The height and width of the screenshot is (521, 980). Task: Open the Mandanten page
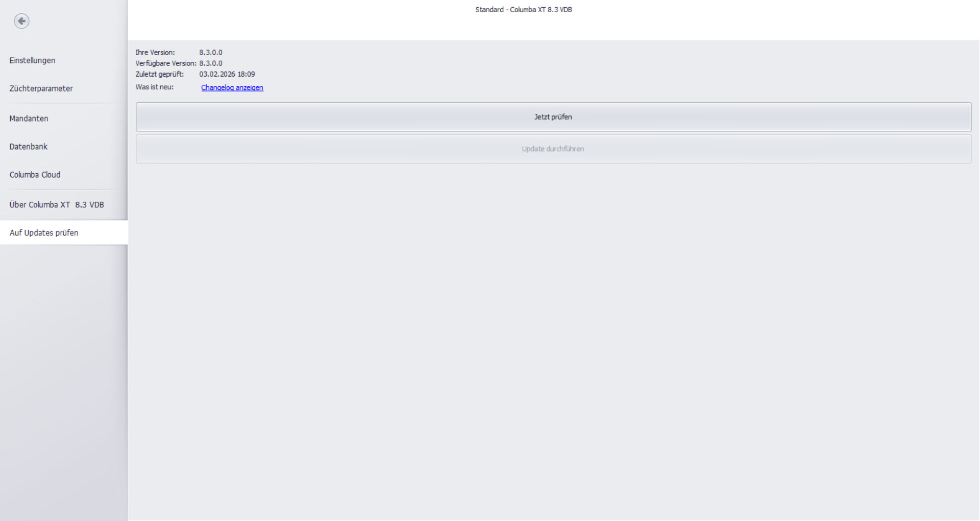click(x=29, y=119)
